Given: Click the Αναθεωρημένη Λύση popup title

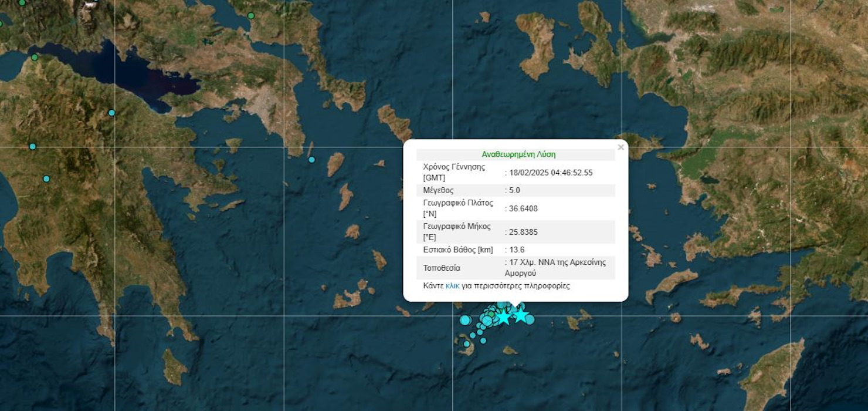Looking at the screenshot, I should (x=518, y=154).
